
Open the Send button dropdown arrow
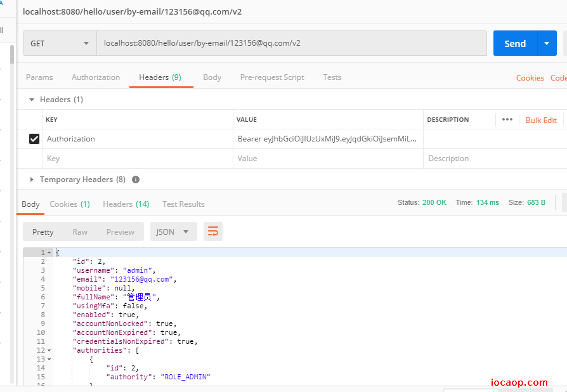tap(547, 43)
